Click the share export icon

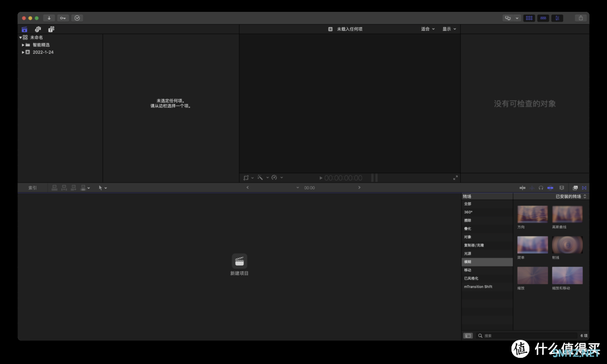[581, 18]
